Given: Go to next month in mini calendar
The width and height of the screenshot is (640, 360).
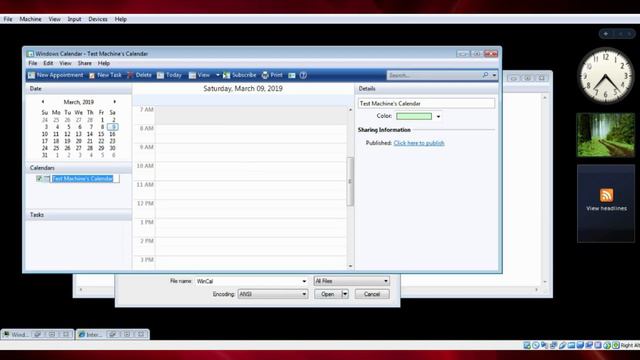Looking at the screenshot, I should 115,102.
